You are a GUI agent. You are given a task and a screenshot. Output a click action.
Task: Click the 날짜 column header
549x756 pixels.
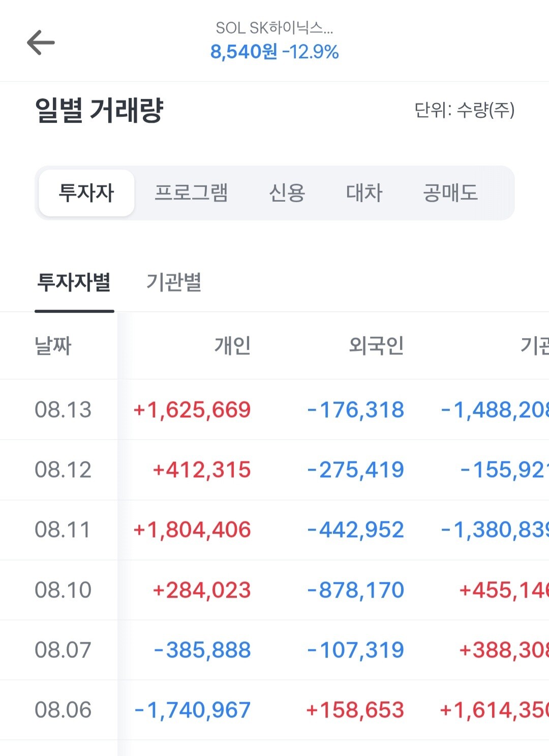tap(53, 346)
